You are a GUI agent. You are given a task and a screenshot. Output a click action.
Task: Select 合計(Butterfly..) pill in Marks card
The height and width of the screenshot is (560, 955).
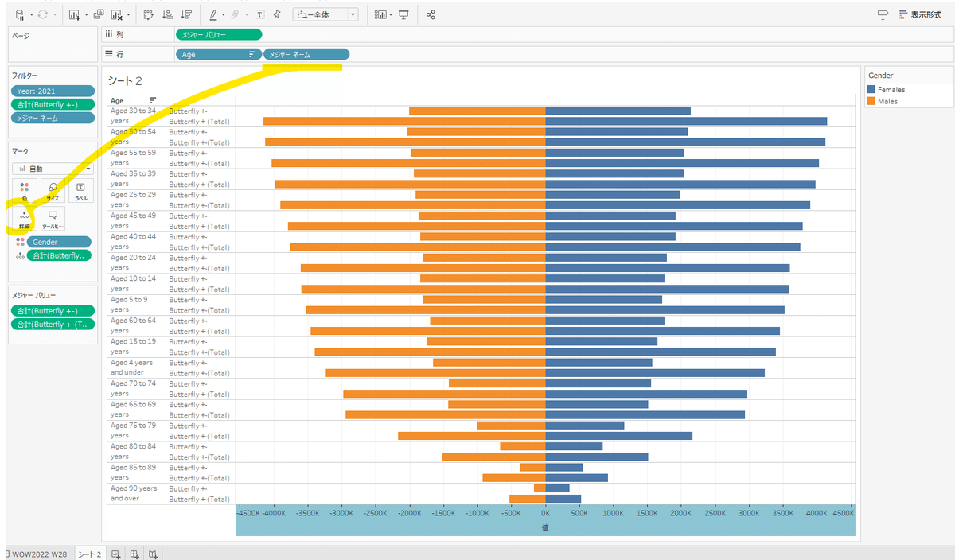(x=60, y=255)
